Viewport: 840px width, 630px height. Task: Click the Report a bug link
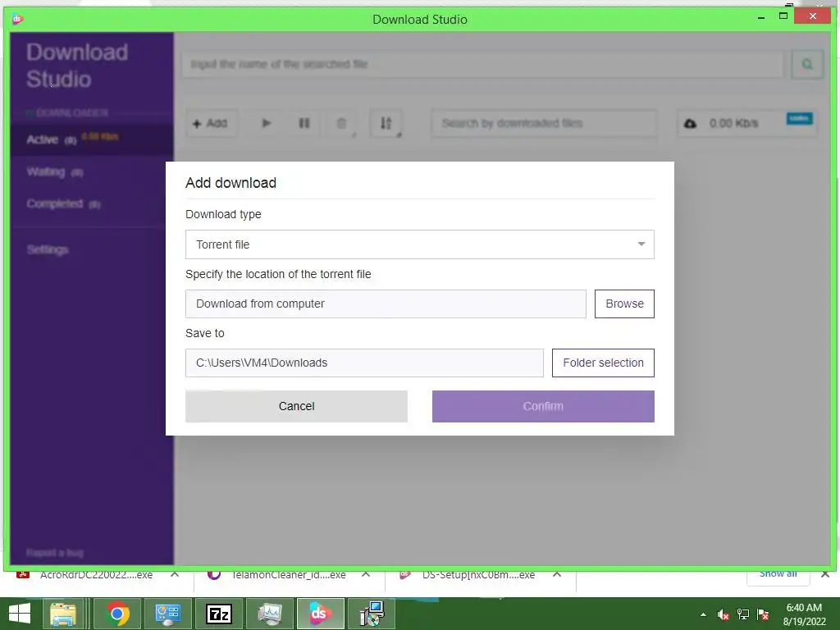55,552
